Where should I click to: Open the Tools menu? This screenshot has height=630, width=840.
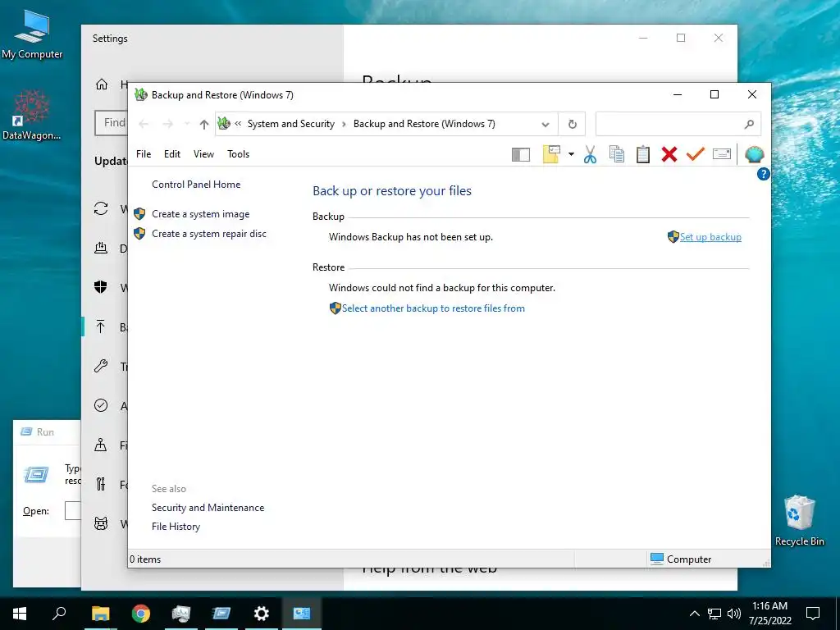(239, 154)
